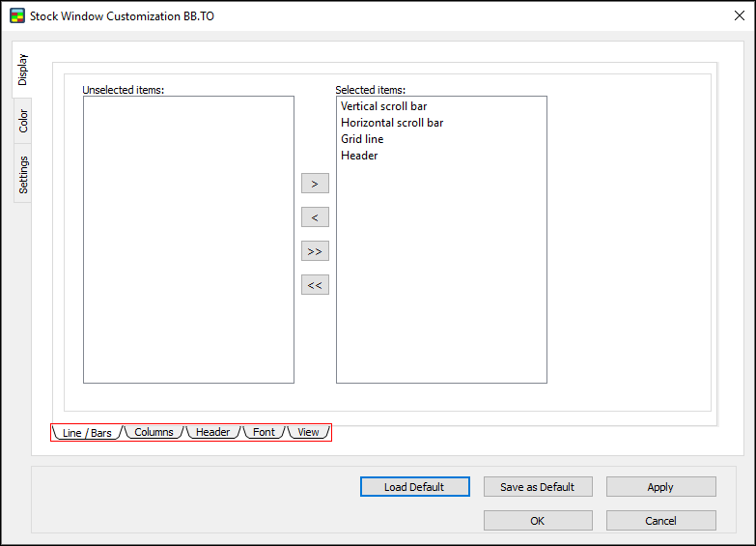This screenshot has width=756, height=546.
Task: Switch to the Display vertical tab
Action: pyautogui.click(x=22, y=70)
